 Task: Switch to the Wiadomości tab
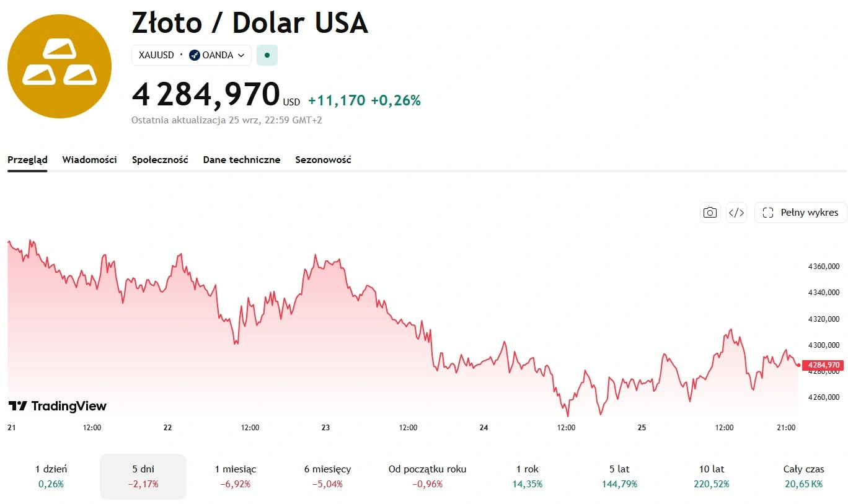point(89,159)
